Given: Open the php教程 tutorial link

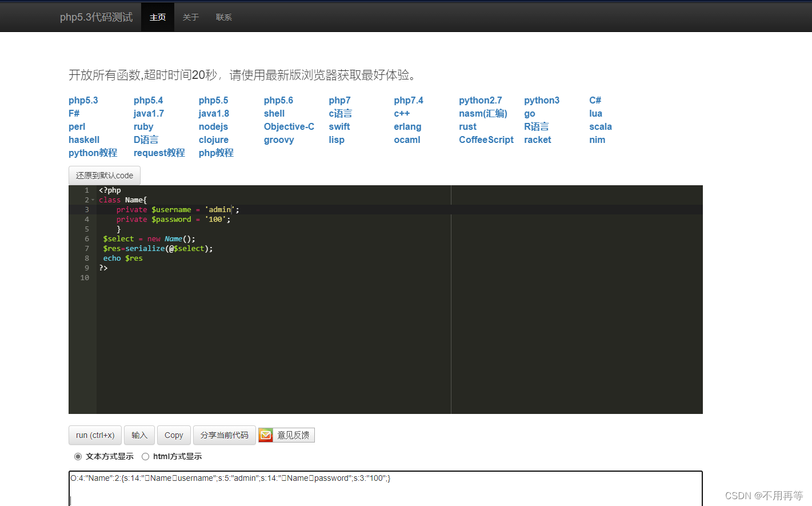Looking at the screenshot, I should click(x=215, y=153).
